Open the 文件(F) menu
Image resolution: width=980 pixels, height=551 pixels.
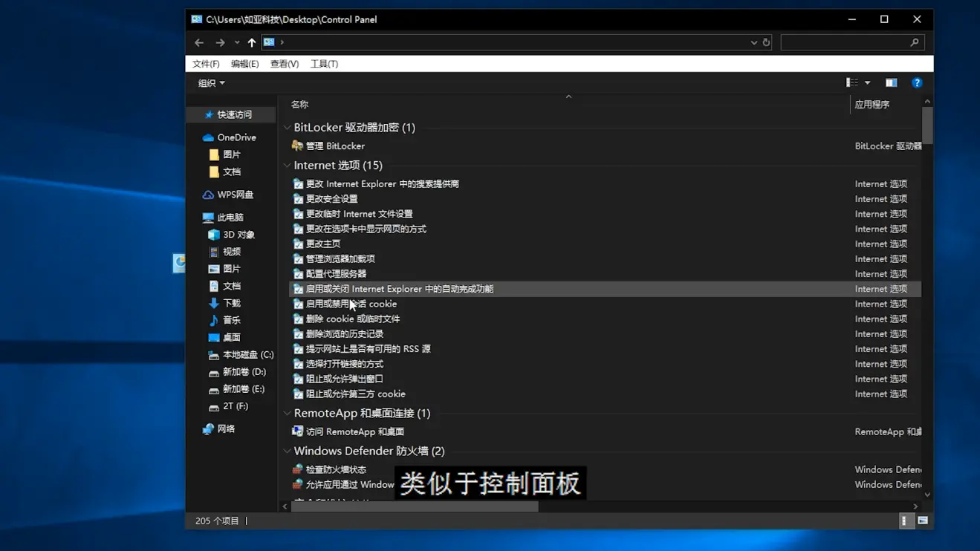[x=206, y=64]
